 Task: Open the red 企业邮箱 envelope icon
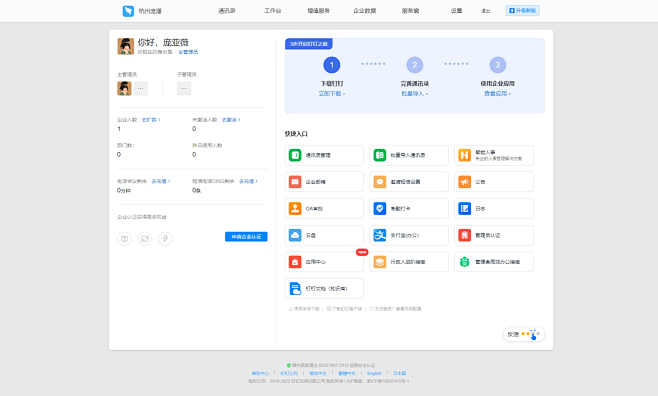[x=295, y=182]
